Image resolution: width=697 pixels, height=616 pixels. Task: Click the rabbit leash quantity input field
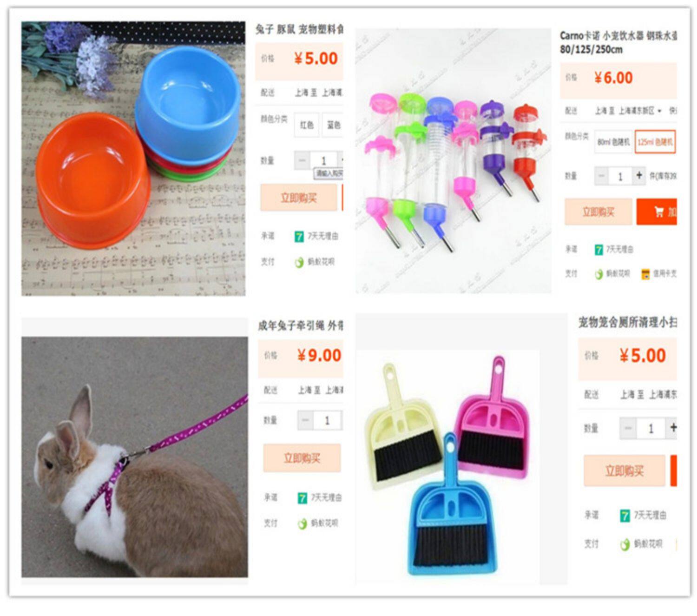coord(328,420)
